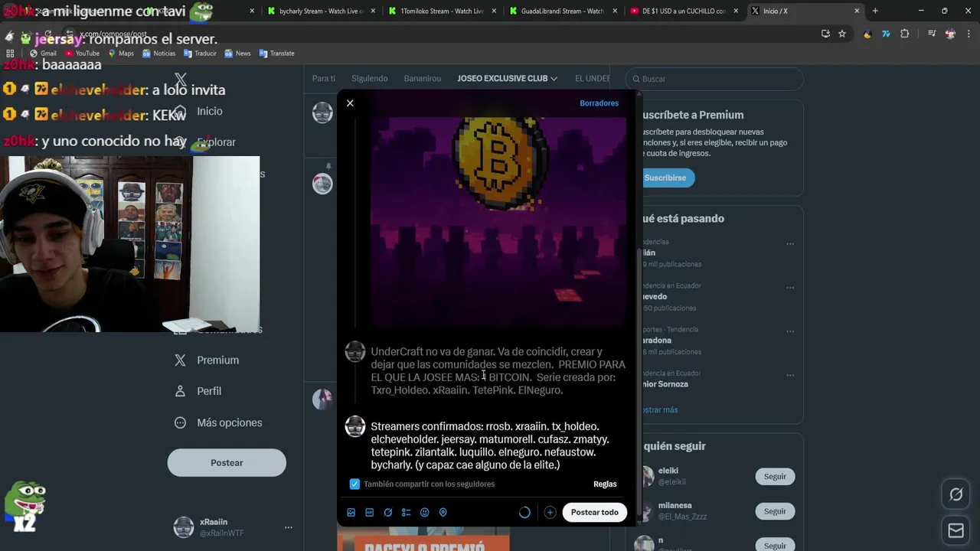The height and width of the screenshot is (551, 980).
Task: Bookmark this page with the star
Action: tap(842, 34)
